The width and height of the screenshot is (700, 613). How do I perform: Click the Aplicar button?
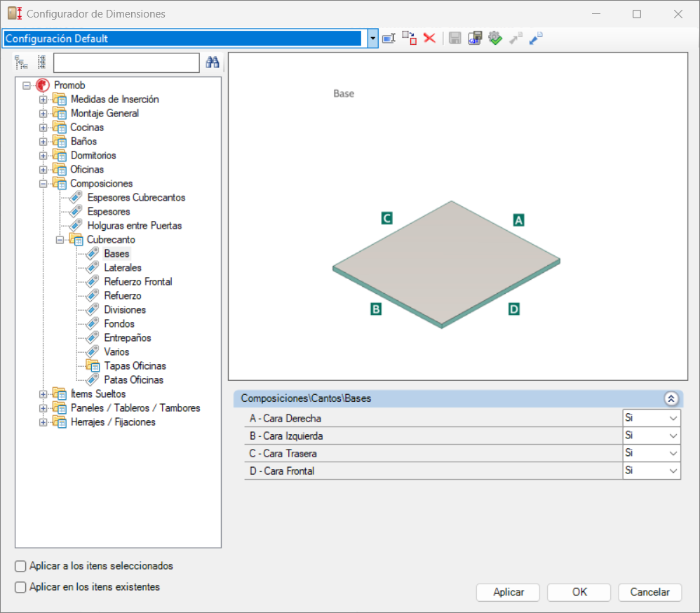(x=508, y=593)
